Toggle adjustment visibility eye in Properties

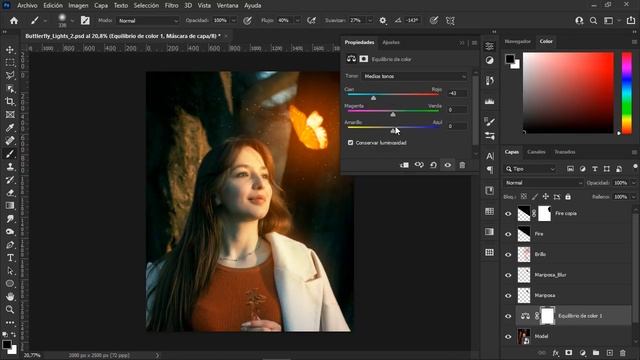coord(448,165)
